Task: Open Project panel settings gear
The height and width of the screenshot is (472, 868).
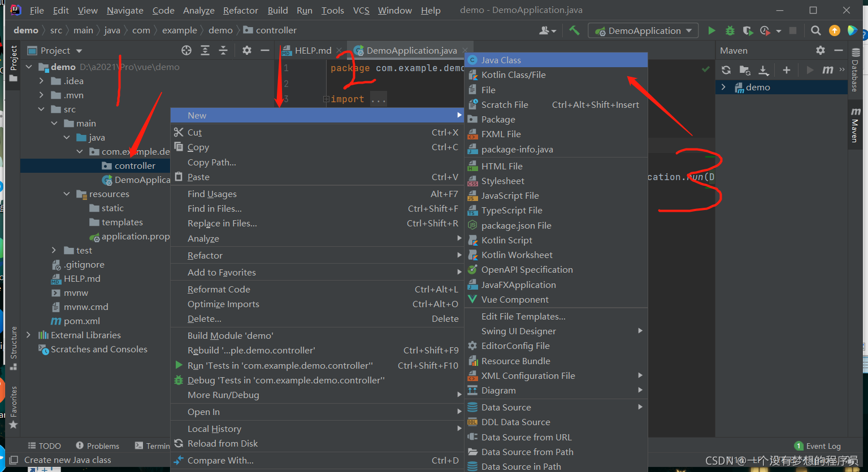Action: 246,50
